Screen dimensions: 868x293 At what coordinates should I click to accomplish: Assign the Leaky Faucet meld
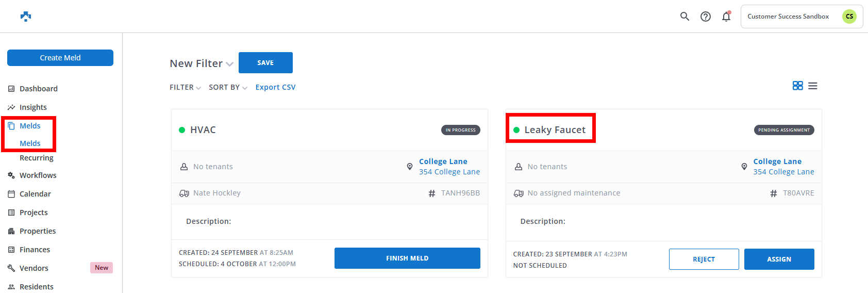point(779,259)
